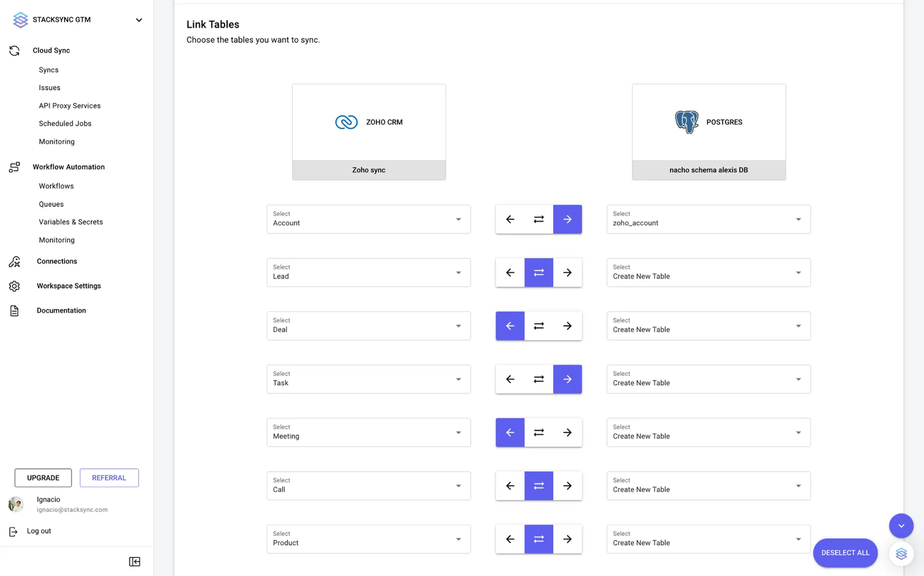
Task: Set Product row to sync right direction
Action: point(568,539)
